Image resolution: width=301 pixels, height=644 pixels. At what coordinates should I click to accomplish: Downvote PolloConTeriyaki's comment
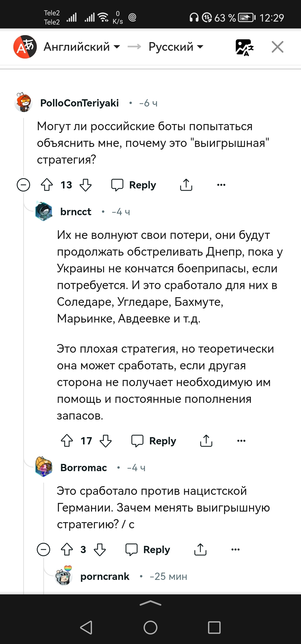click(85, 185)
